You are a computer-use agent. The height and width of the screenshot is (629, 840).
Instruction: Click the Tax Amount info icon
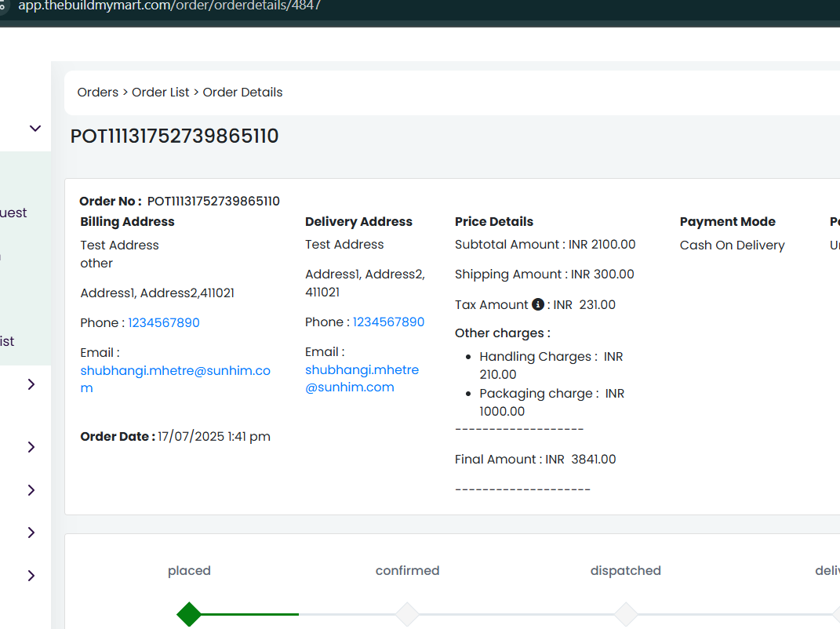click(538, 304)
